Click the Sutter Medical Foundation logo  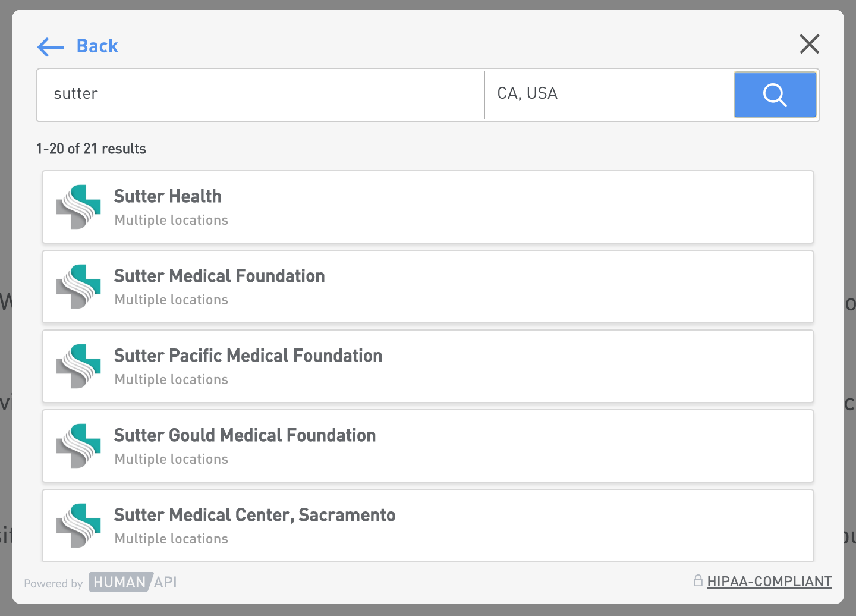78,287
